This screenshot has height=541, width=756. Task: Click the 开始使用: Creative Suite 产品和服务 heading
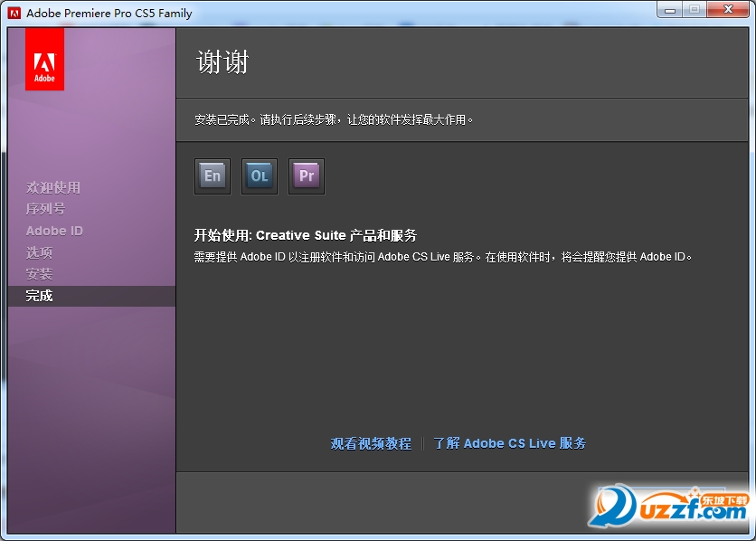pos(306,235)
